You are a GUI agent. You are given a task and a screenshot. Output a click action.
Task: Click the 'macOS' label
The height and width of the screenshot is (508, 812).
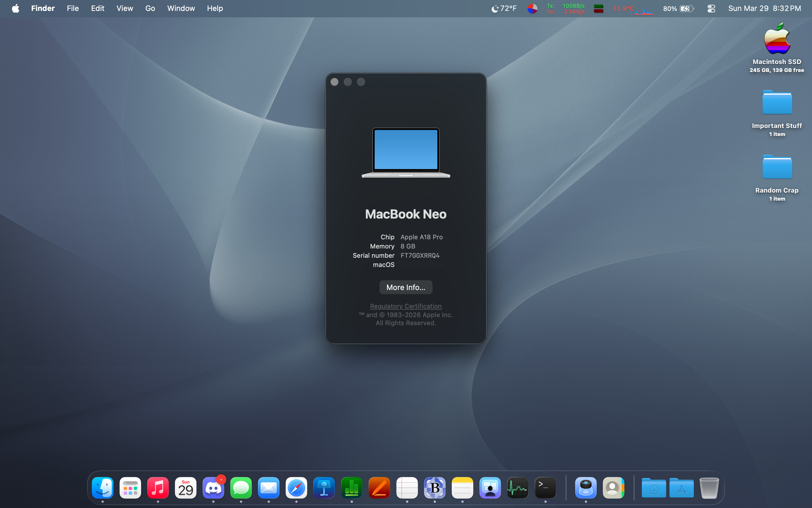coord(384,265)
